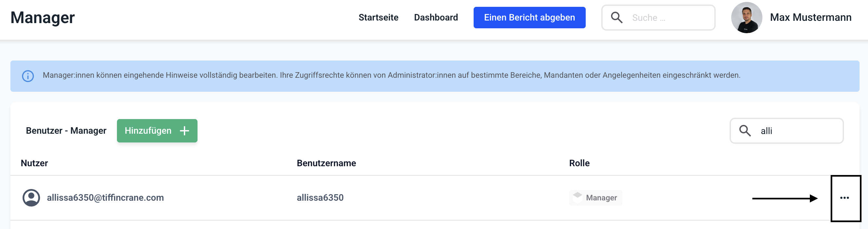The width and height of the screenshot is (868, 229).
Task: Click the user avatar icon for allissa6350
Action: (x=31, y=198)
